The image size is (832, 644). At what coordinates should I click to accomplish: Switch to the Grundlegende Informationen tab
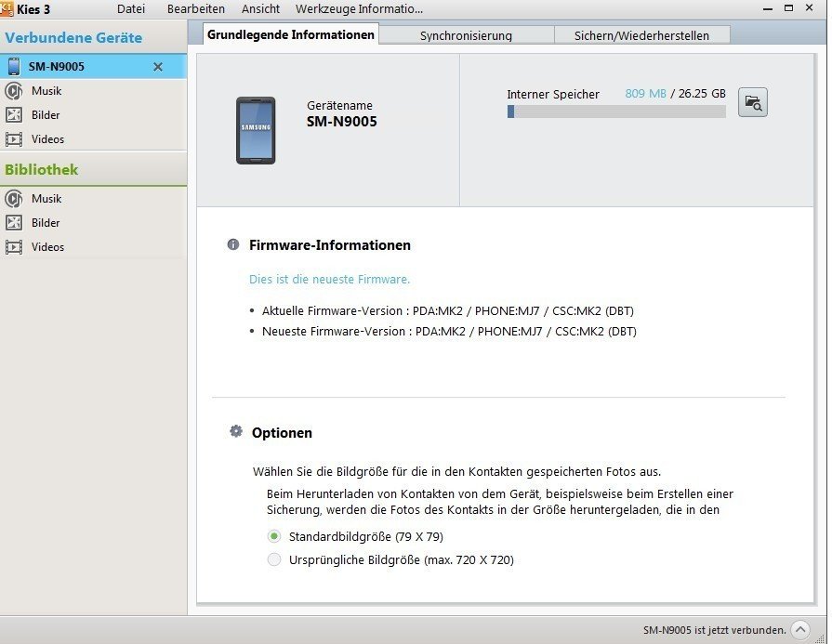pyautogui.click(x=291, y=34)
